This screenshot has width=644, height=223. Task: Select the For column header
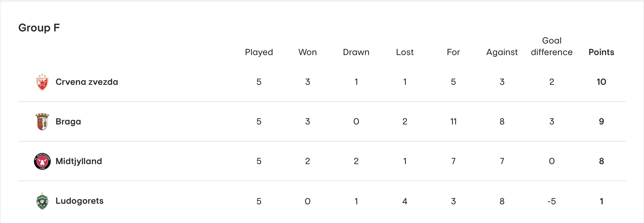tap(454, 52)
